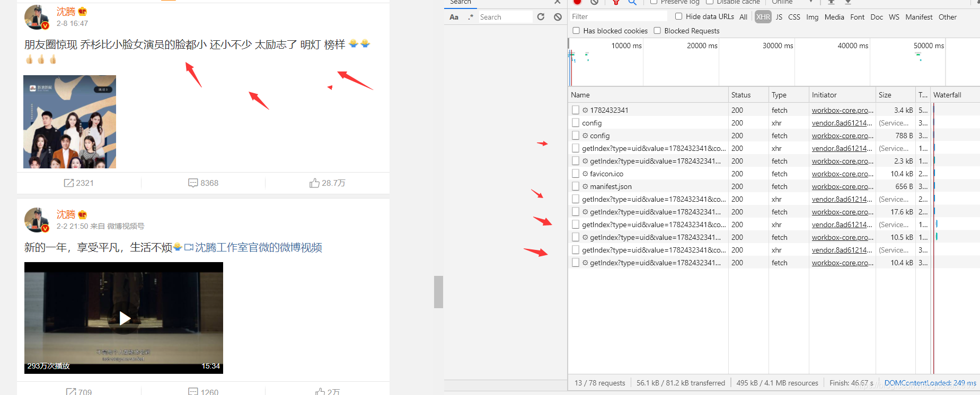Open 沈腾's avatar on the 2-2 21:50 post

37,220
